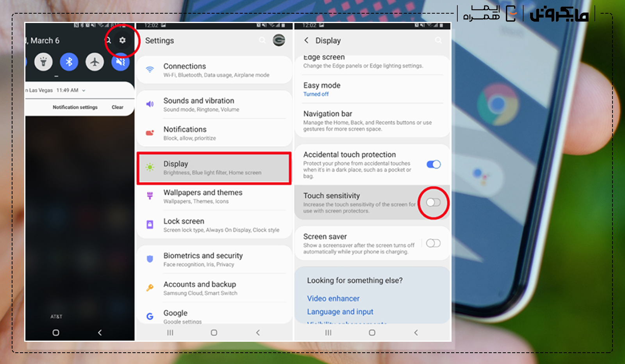Open Display settings
This screenshot has width=625, height=364.
[x=214, y=168]
